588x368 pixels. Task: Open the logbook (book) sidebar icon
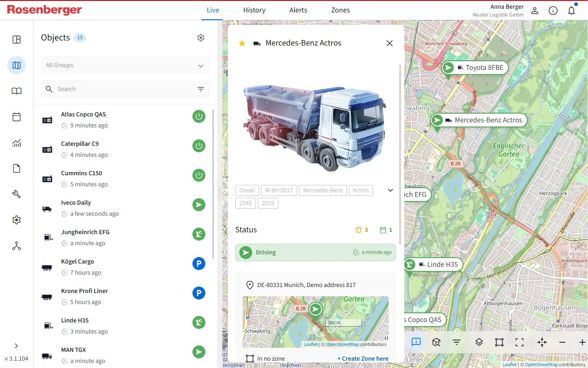[x=17, y=91]
